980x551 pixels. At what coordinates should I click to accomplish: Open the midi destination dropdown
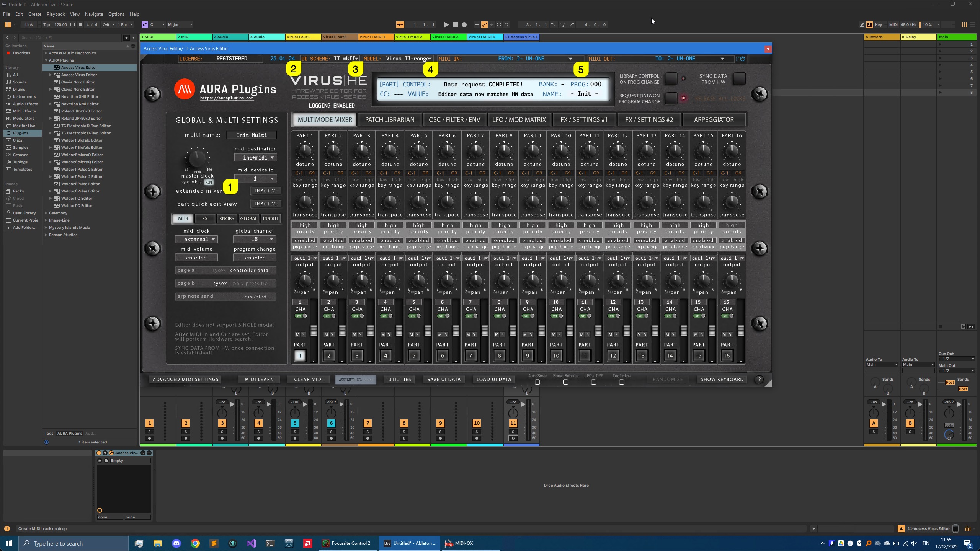coord(255,158)
